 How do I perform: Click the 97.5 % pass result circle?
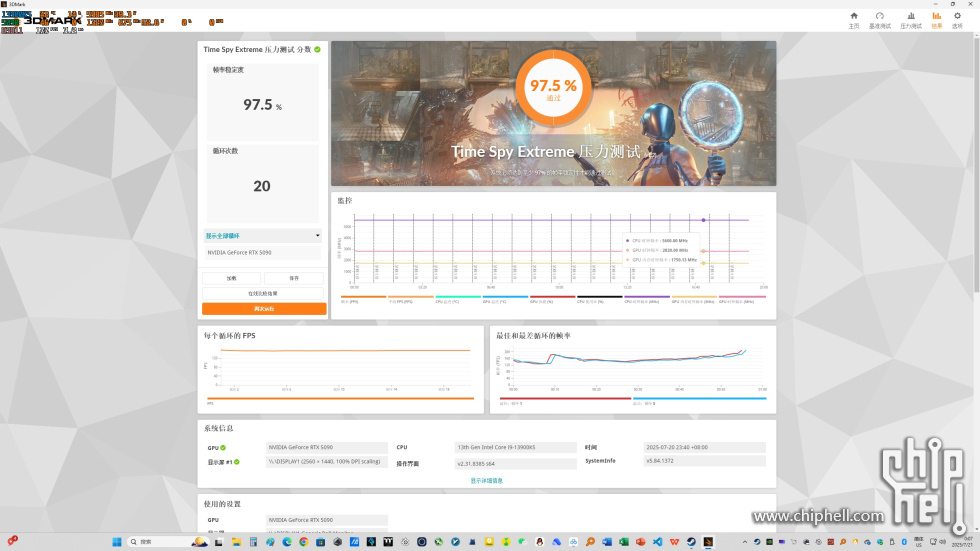pos(554,87)
